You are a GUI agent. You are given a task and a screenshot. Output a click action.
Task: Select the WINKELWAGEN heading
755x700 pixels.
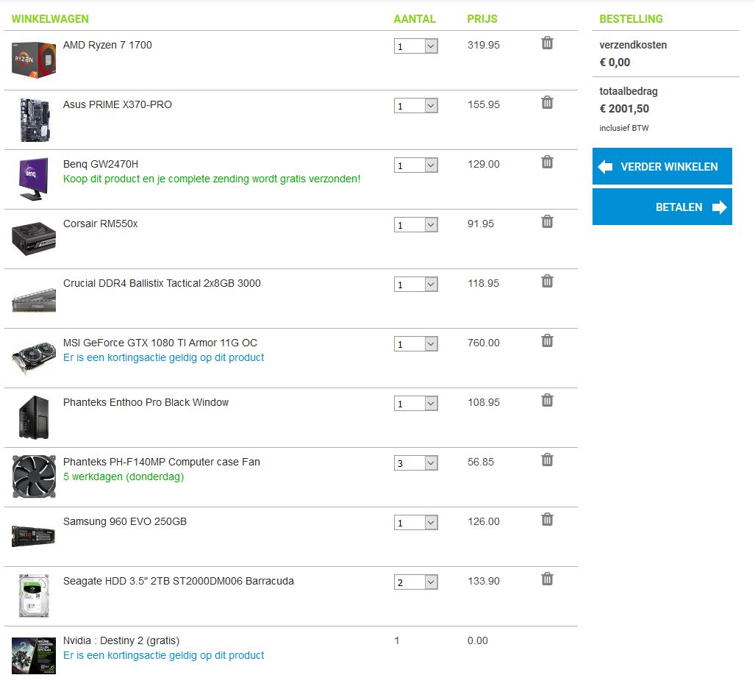[50, 19]
